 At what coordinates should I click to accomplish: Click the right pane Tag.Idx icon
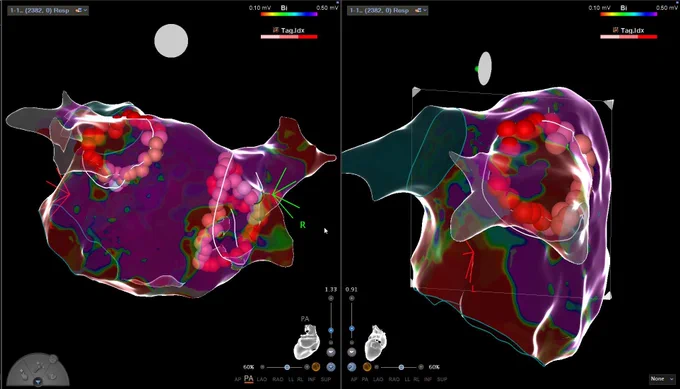pos(615,30)
